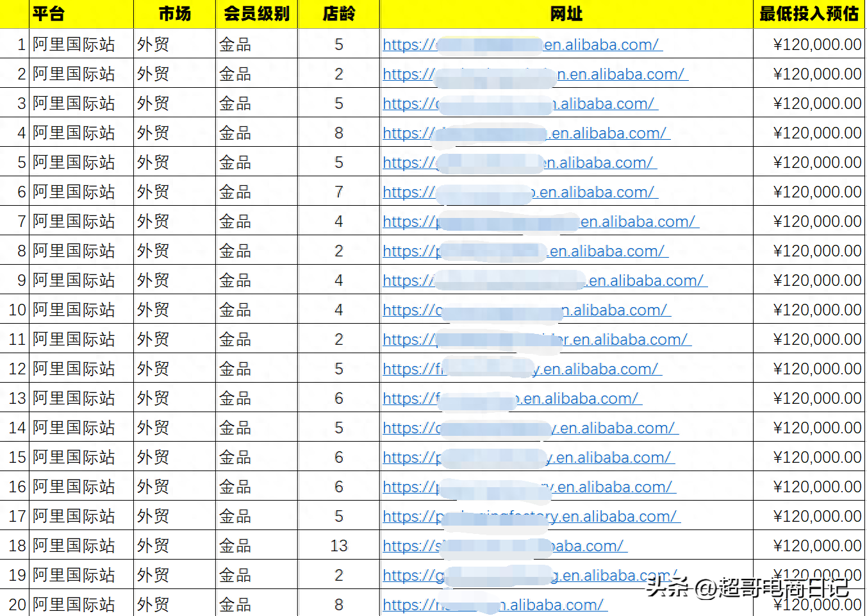Open the alibaba link in row 2
Image resolution: width=867 pixels, height=616 pixels.
pos(535,74)
